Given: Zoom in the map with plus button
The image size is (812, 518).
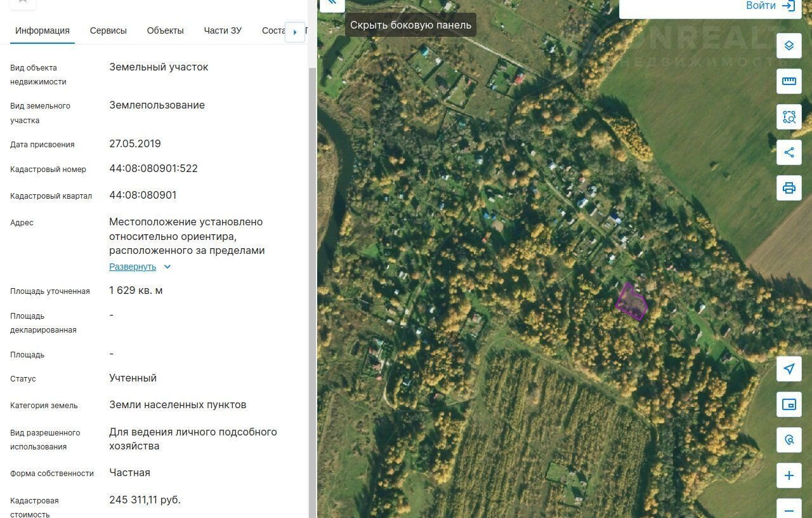Looking at the screenshot, I should [789, 475].
